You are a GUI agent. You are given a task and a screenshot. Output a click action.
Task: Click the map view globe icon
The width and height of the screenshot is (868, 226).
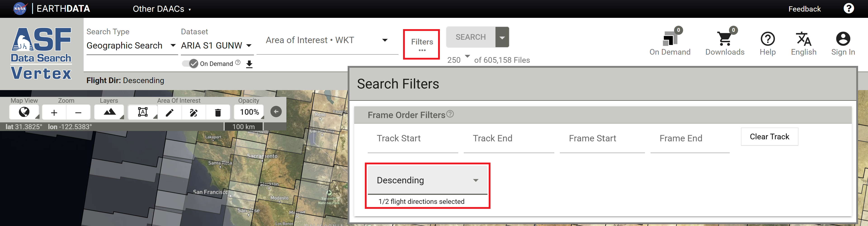(24, 112)
